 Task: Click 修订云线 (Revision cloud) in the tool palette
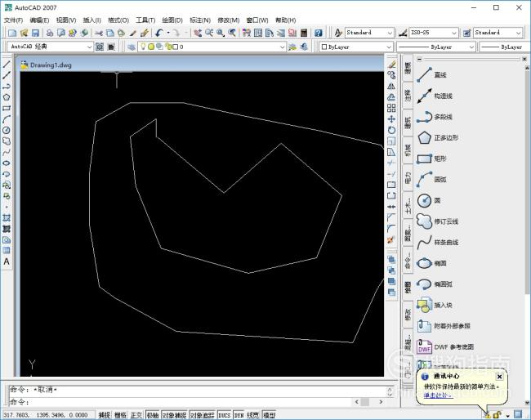click(x=438, y=221)
